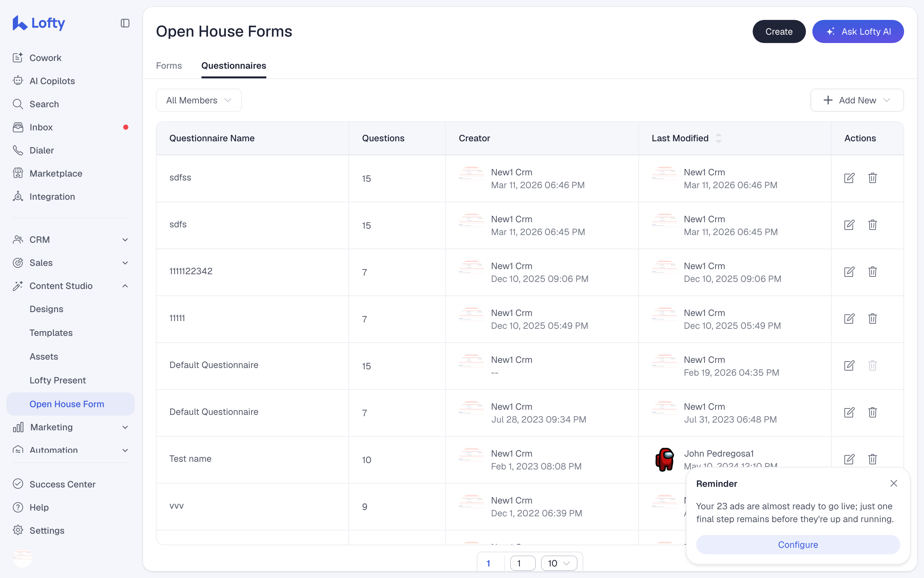Image resolution: width=924 pixels, height=578 pixels.
Task: Edit the 7-question Default Questionnaire
Action: click(849, 413)
